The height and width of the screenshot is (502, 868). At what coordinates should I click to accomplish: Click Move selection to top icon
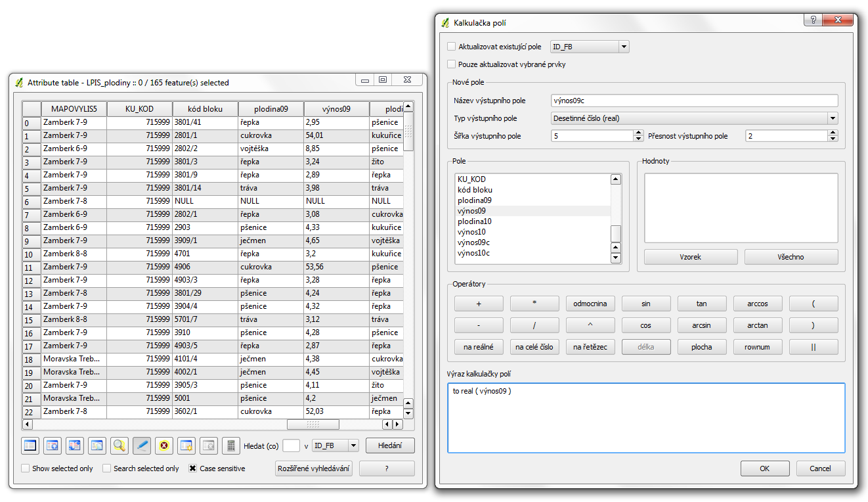53,445
